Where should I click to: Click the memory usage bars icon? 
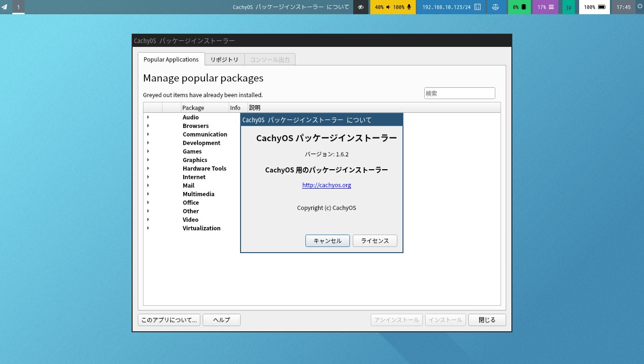551,7
